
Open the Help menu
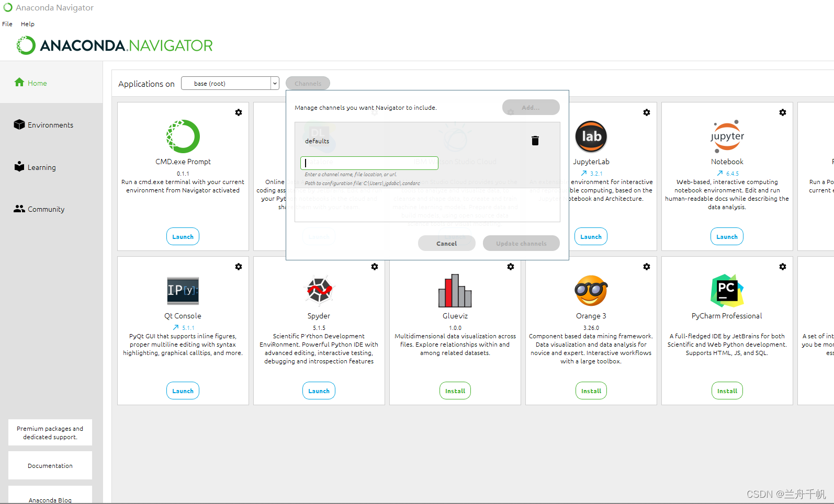point(28,24)
